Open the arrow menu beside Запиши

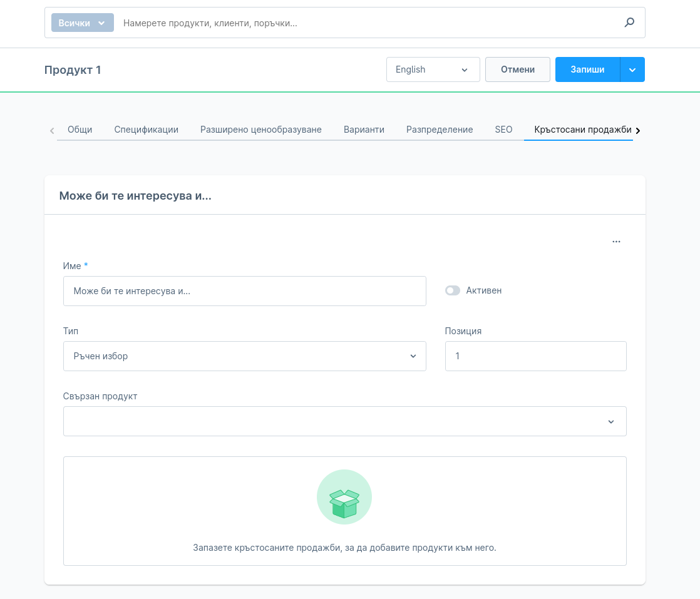[632, 69]
